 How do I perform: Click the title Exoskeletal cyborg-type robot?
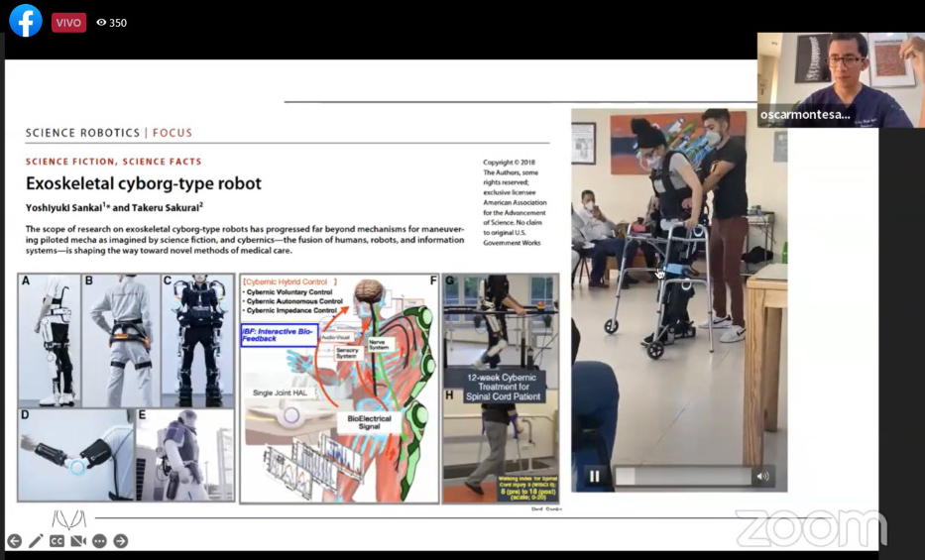(144, 183)
